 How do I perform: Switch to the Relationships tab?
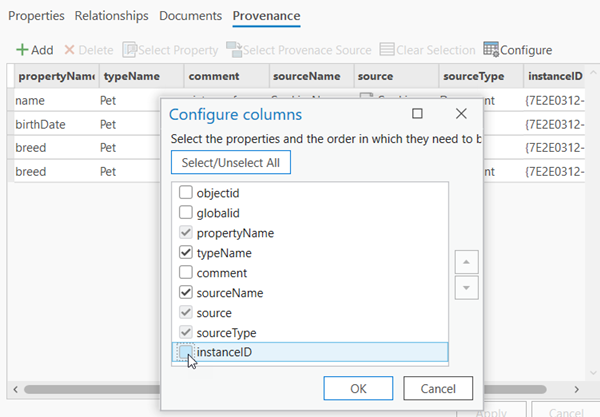[111, 16]
